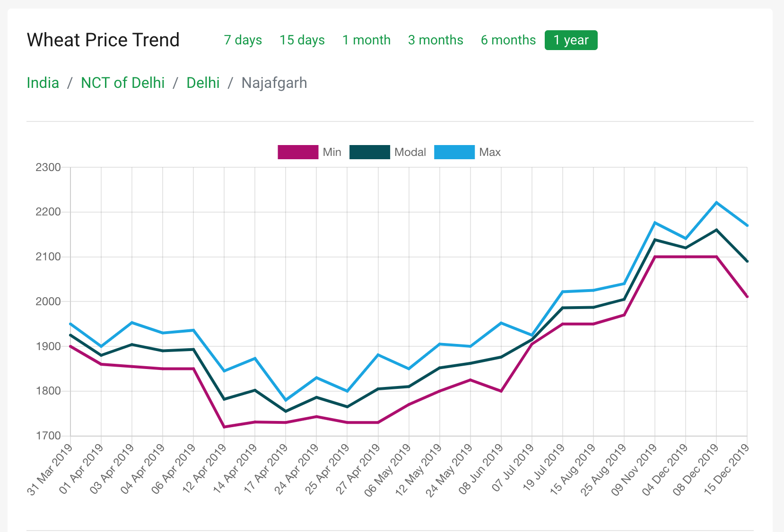Click the active 1 year button

(x=571, y=40)
